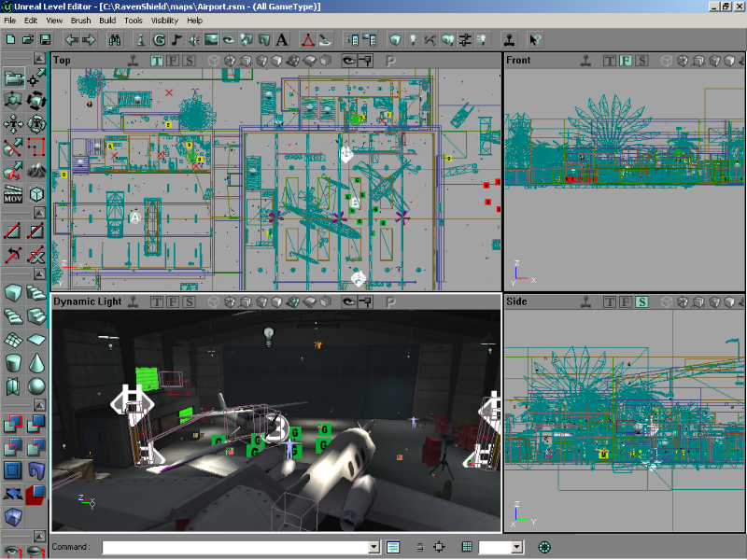Open the Matinee MOV tool
The width and height of the screenshot is (747, 560).
[x=13, y=194]
